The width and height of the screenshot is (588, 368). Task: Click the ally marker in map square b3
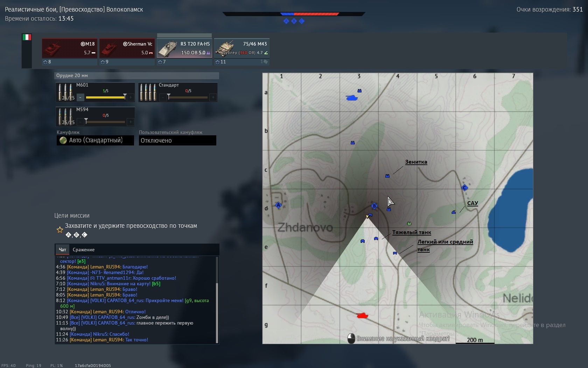tap(352, 143)
